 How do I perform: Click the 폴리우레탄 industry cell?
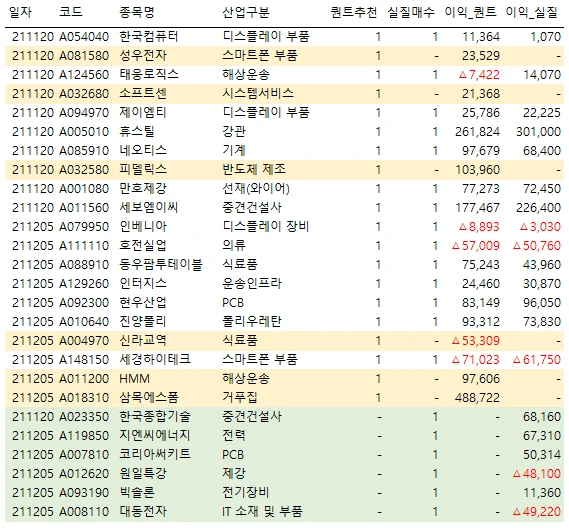tap(252, 322)
